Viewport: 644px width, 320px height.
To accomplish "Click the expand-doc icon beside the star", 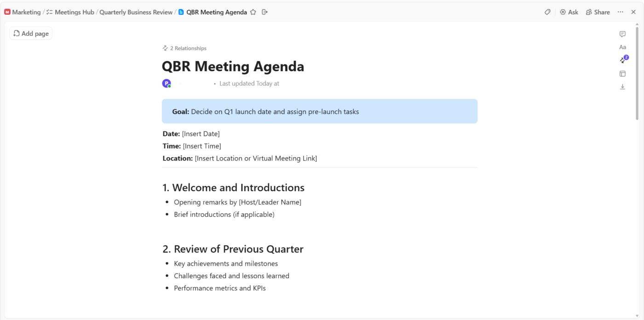I will (x=264, y=12).
